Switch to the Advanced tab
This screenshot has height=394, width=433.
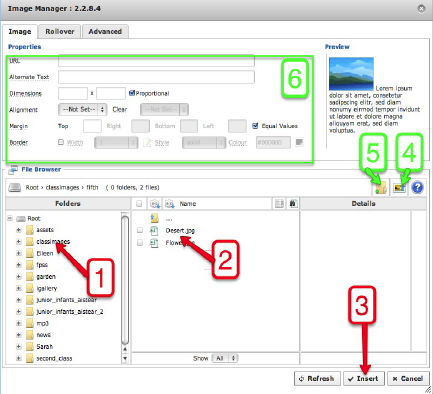tap(105, 32)
